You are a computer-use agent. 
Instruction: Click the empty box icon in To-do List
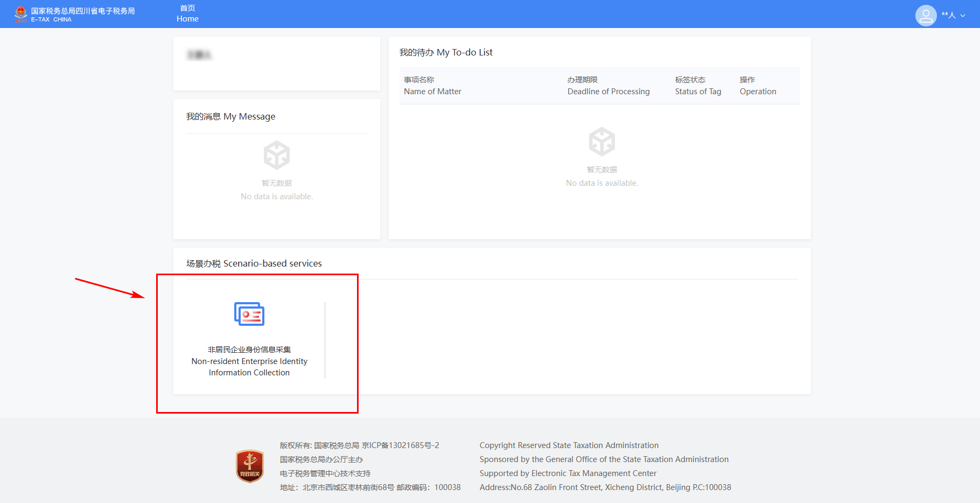[601, 142]
